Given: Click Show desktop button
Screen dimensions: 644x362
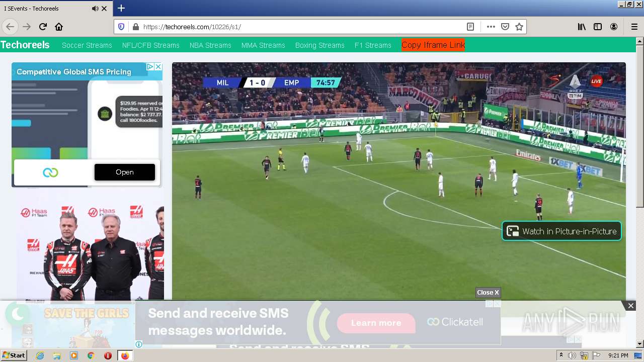Looking at the screenshot, I should pos(638,355).
